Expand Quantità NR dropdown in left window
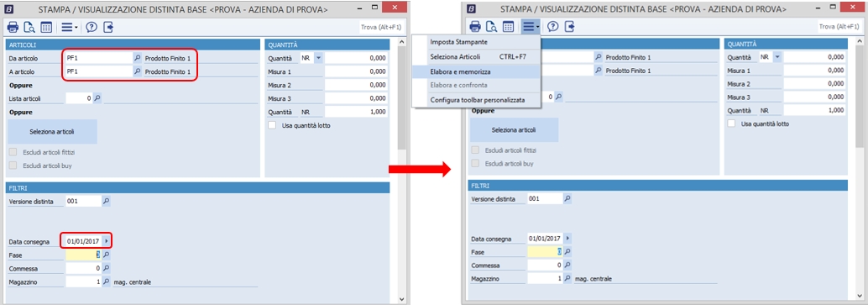Screen dimensions: 868x305 point(318,58)
